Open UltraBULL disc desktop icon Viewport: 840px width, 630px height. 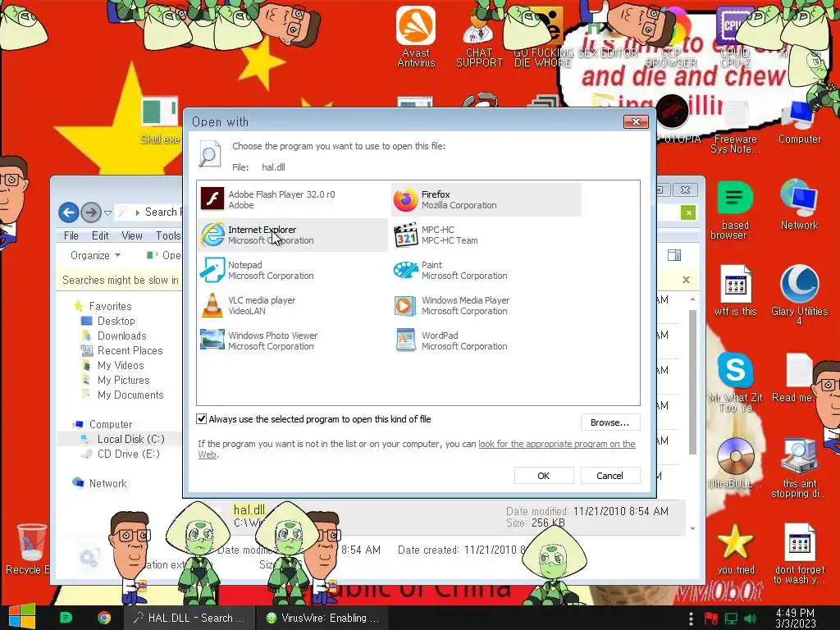(x=735, y=463)
